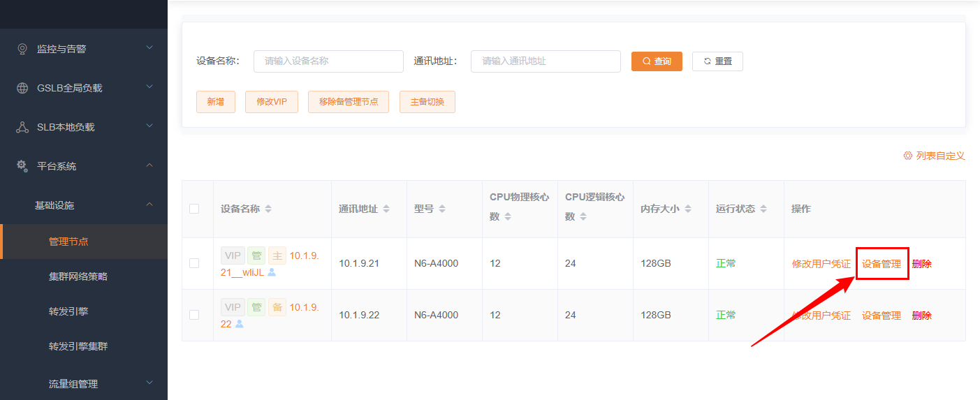Click the 新增 button
This screenshot has height=400, width=980.
(216, 102)
